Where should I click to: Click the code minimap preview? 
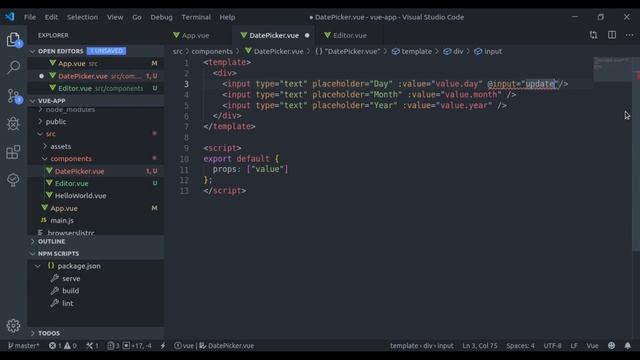pyautogui.click(x=612, y=70)
